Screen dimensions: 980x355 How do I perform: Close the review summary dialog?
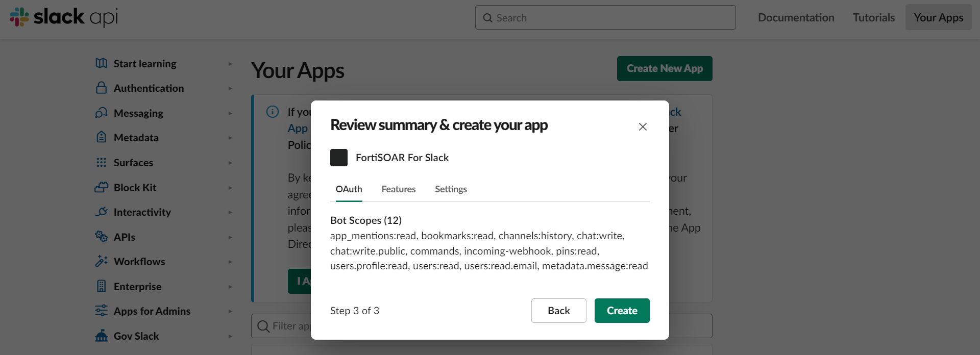click(x=643, y=126)
